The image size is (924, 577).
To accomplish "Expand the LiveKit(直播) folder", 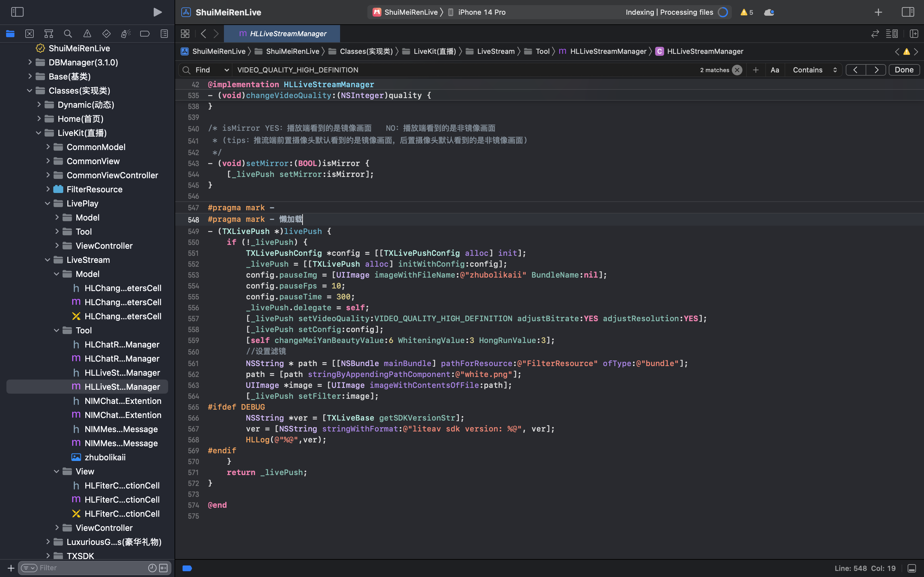I will pos(38,133).
